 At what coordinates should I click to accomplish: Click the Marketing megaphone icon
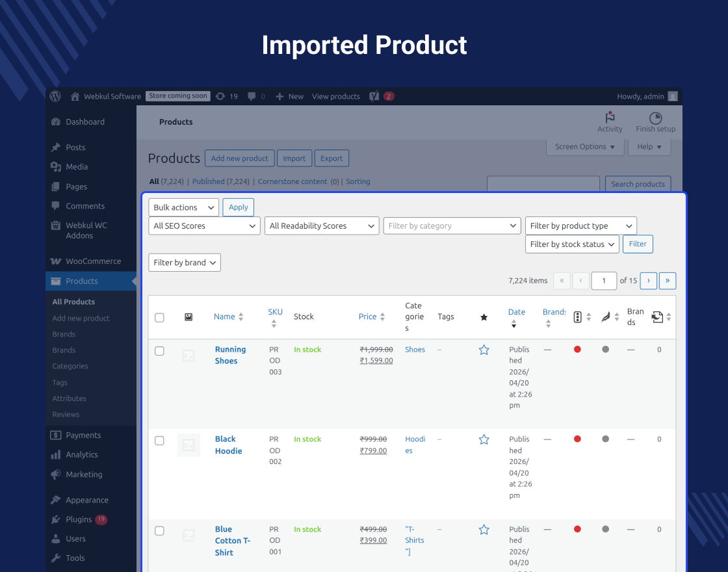56,474
